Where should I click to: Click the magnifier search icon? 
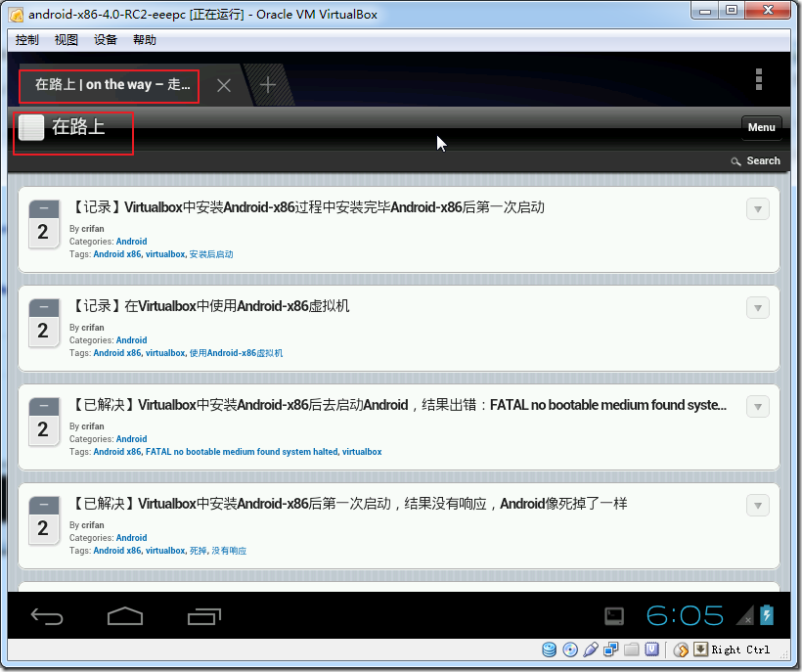pos(735,161)
